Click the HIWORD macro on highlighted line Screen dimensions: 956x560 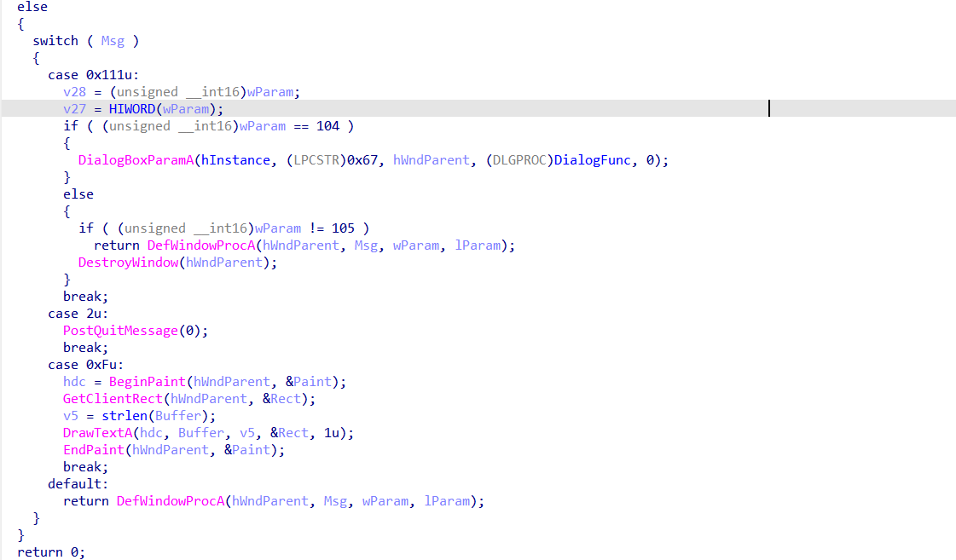[131, 109]
